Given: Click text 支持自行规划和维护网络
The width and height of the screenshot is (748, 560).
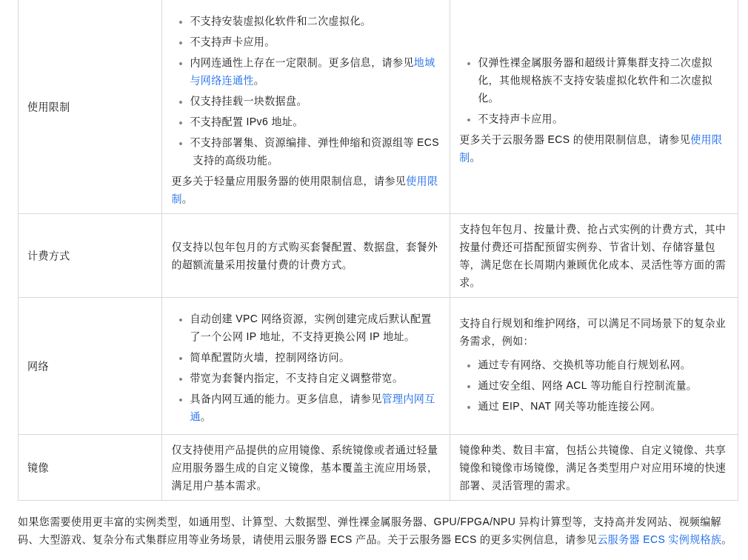Looking at the screenshot, I should [592, 332].
